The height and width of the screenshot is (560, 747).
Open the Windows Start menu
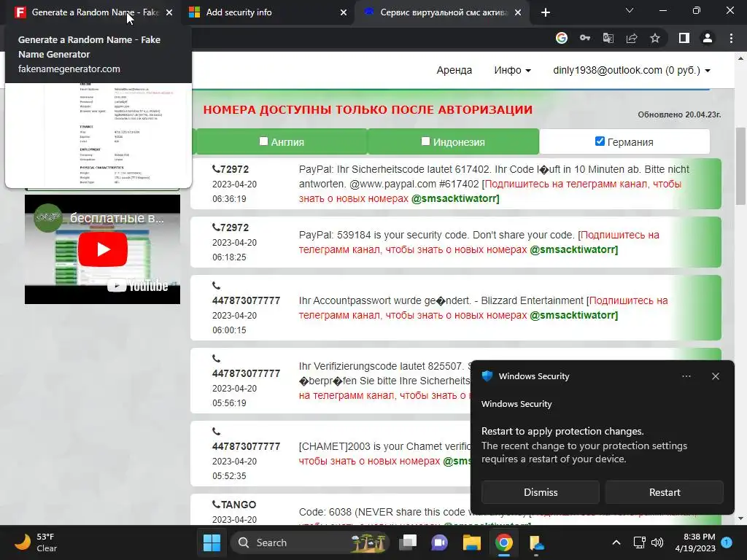click(x=212, y=542)
